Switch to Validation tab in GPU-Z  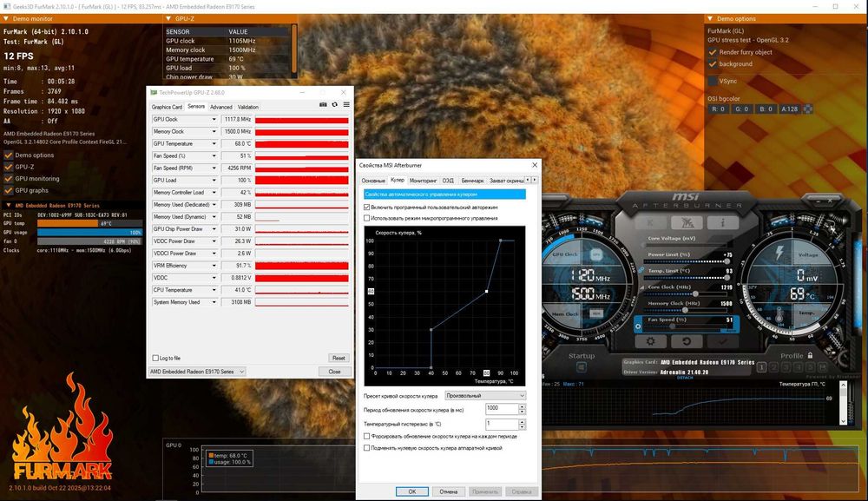pyautogui.click(x=248, y=107)
